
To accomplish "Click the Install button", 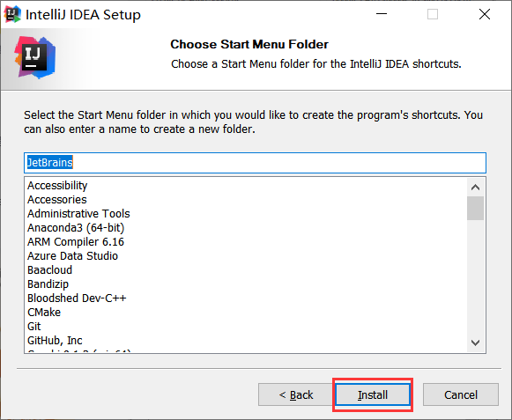I will pyautogui.click(x=373, y=394).
